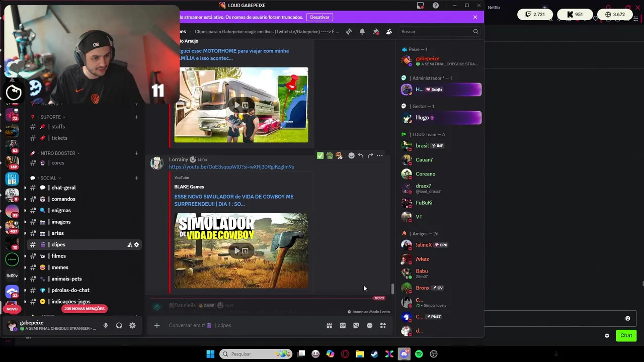
Task: Expand the memes channel arrow
Action: tap(25, 267)
